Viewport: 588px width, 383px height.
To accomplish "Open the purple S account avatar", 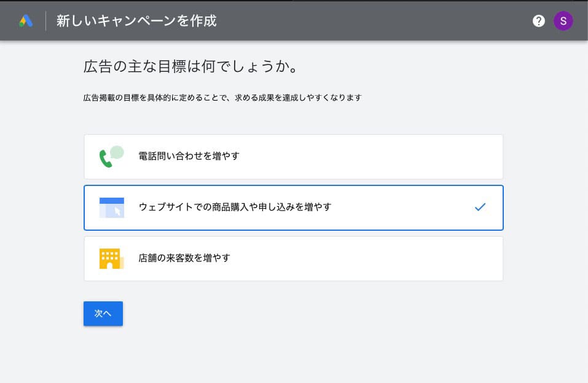I will 563,21.
